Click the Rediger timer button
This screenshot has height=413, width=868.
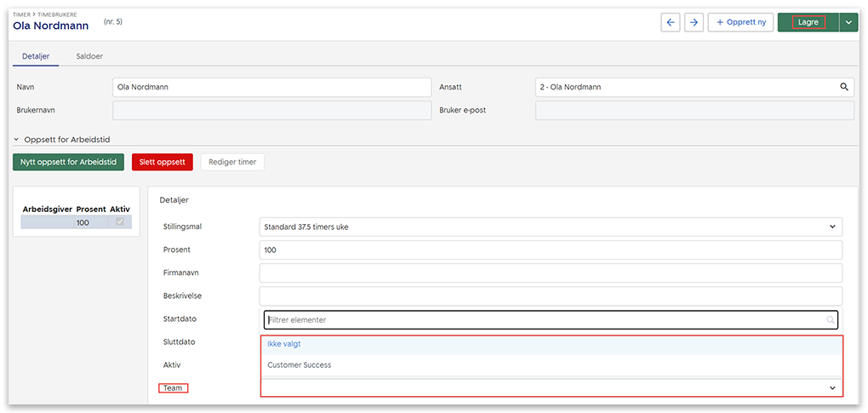click(x=232, y=162)
